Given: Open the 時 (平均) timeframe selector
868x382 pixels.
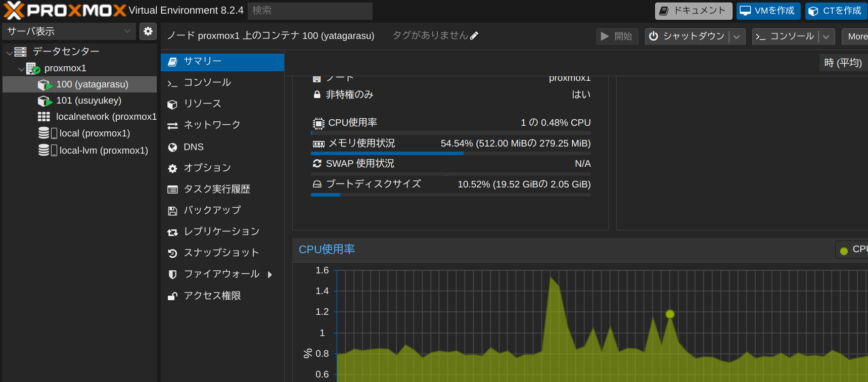Looking at the screenshot, I should (843, 63).
